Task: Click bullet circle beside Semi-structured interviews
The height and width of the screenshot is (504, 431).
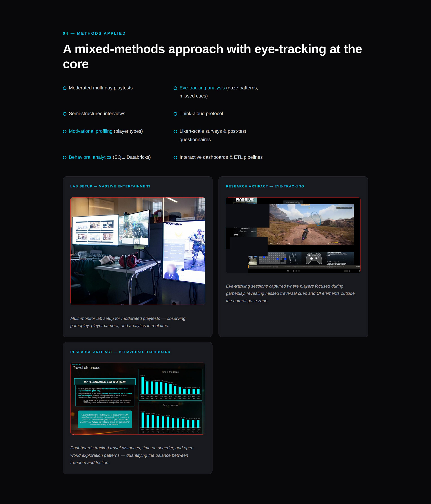Action: tap(64, 114)
